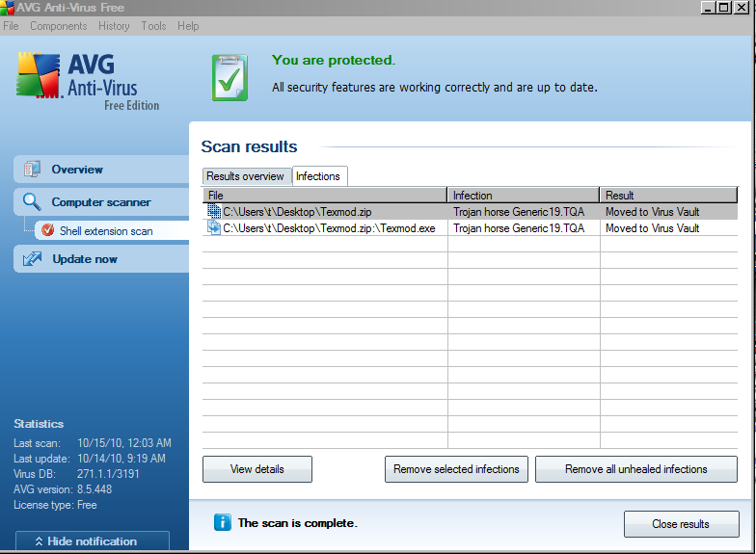The image size is (756, 554).
Task: Click Remove selected infections button
Action: (x=456, y=469)
